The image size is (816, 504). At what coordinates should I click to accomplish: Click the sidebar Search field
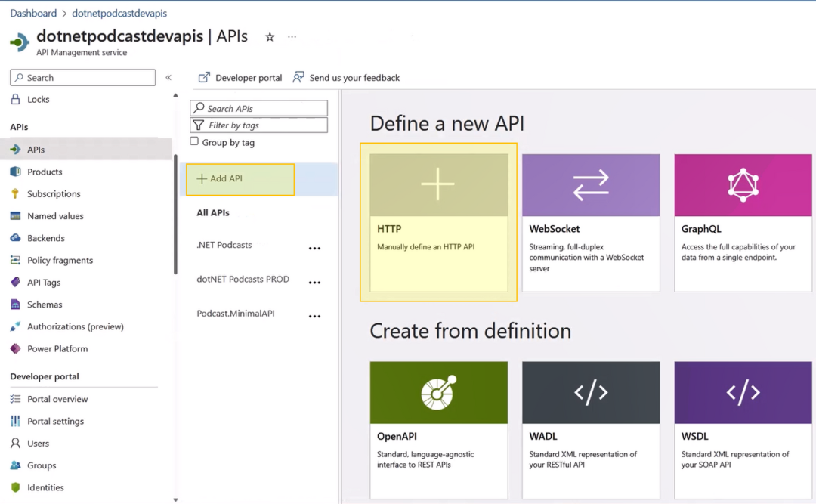pyautogui.click(x=83, y=78)
